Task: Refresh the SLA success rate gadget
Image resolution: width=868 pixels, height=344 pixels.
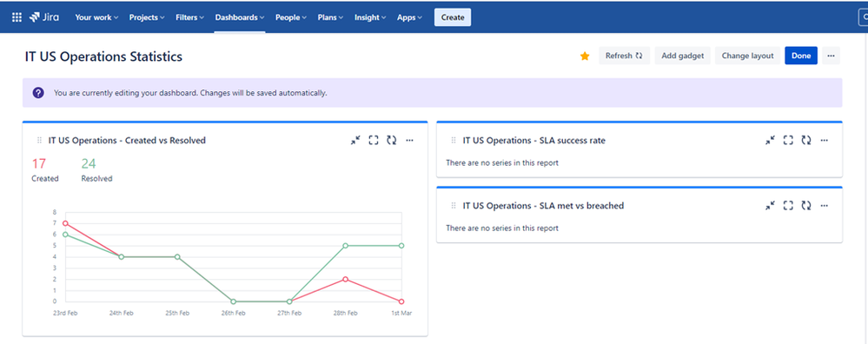Action: click(x=806, y=141)
